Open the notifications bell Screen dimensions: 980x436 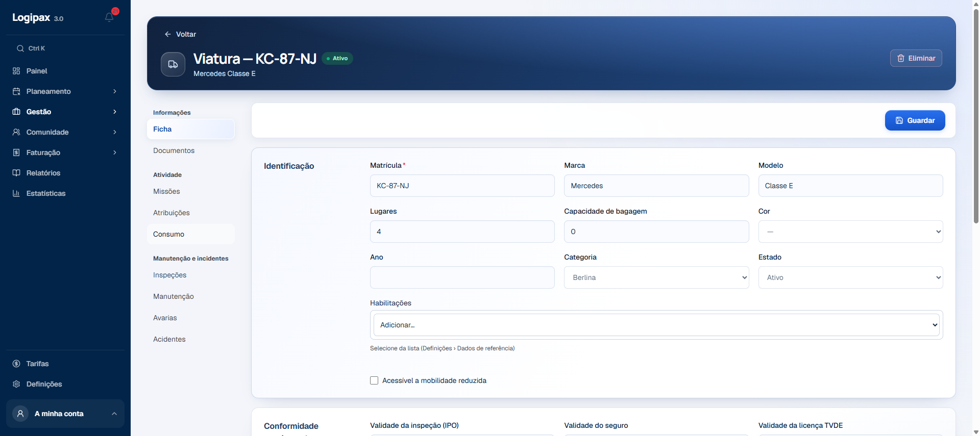[109, 17]
